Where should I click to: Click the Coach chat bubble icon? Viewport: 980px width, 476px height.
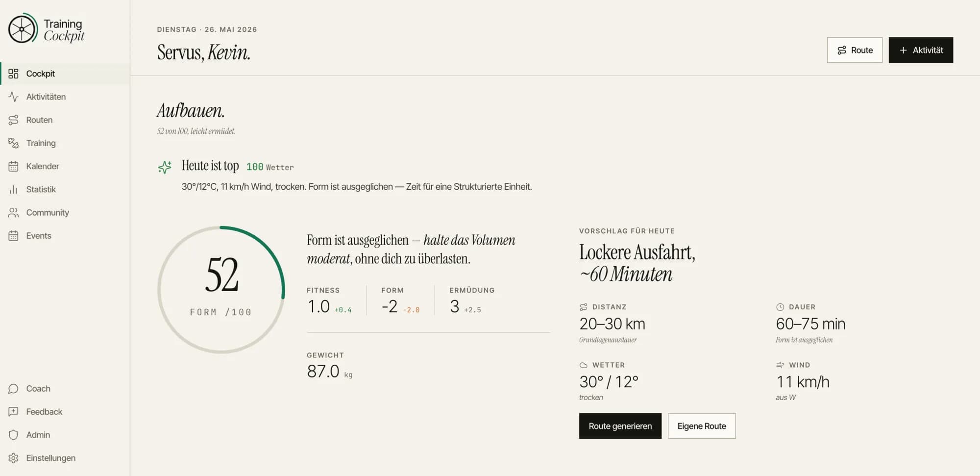click(x=13, y=388)
